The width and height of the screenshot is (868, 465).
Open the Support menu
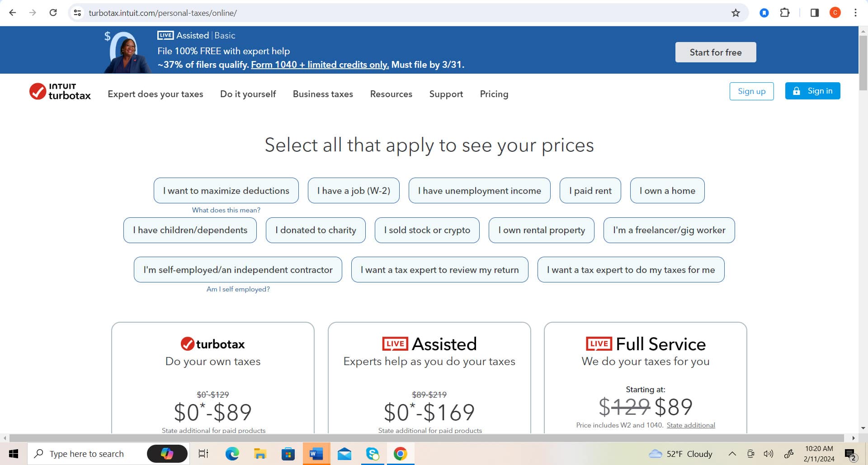click(x=446, y=94)
